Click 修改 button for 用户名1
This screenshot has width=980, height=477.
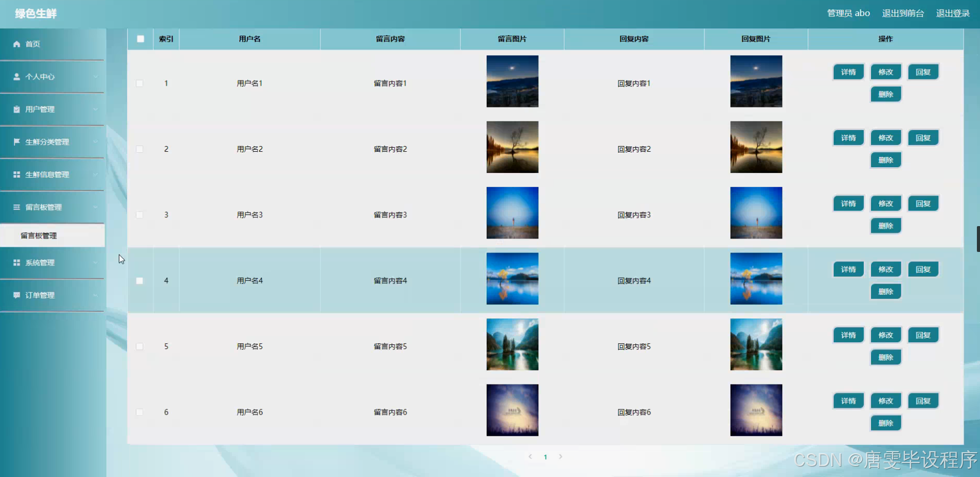point(885,72)
